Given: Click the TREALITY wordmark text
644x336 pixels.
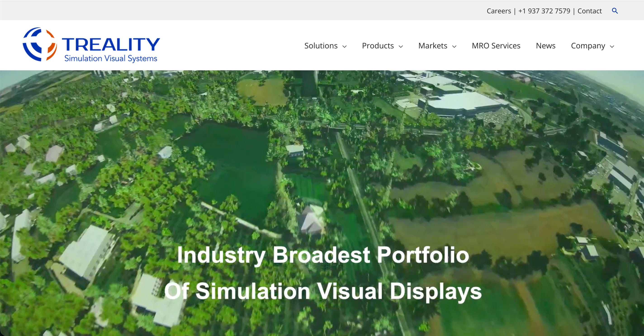Looking at the screenshot, I should (111, 45).
